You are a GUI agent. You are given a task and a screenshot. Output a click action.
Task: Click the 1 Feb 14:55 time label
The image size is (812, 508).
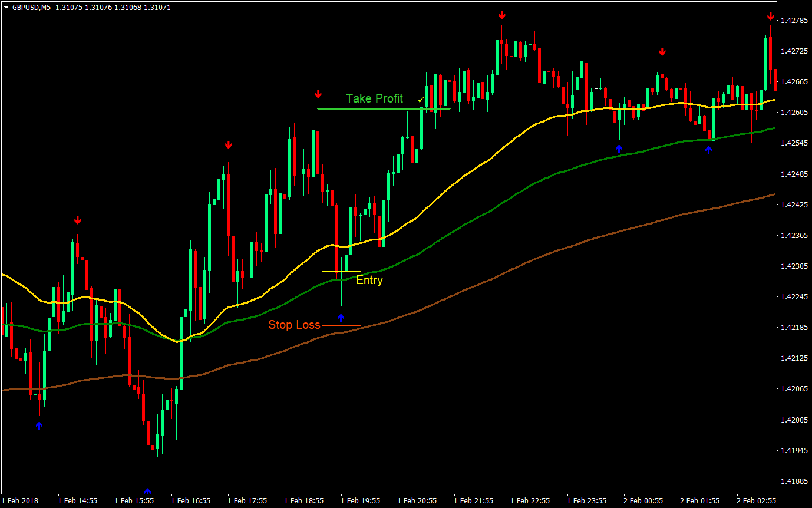[x=77, y=501]
